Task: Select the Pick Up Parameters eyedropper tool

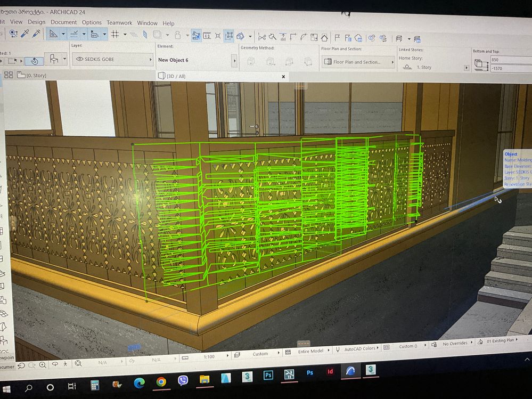Action: click(x=25, y=33)
